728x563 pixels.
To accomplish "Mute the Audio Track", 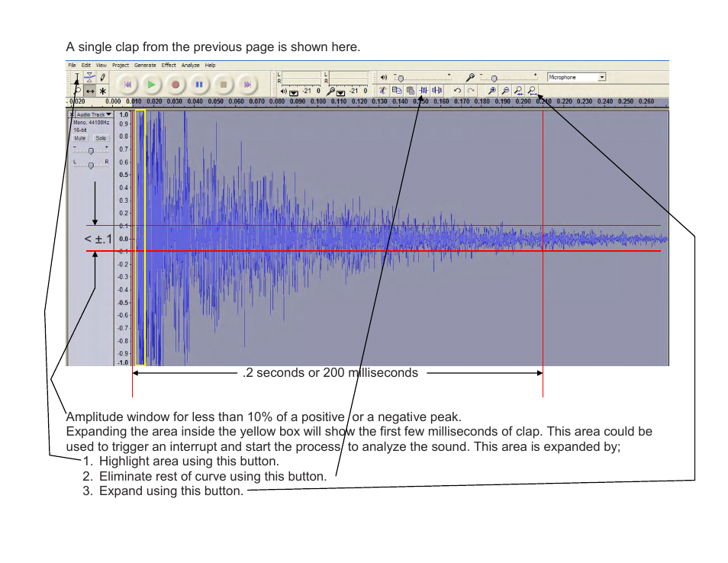I will (x=80, y=138).
